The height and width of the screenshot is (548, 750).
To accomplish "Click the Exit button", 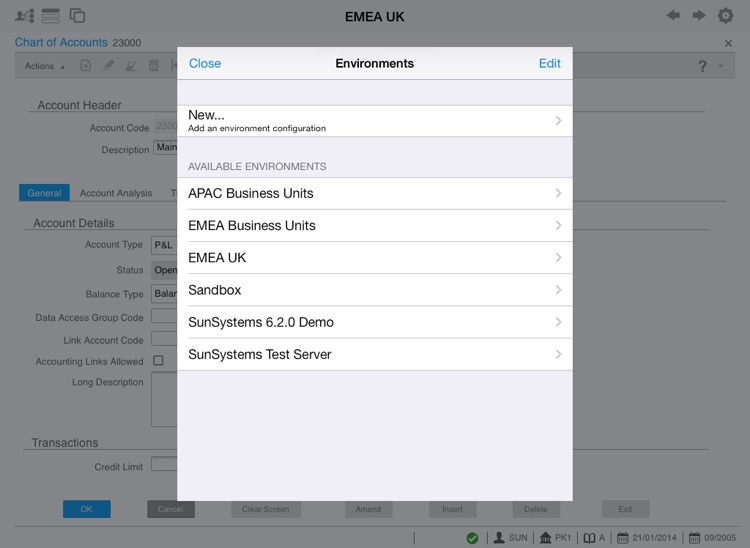I will click(626, 509).
